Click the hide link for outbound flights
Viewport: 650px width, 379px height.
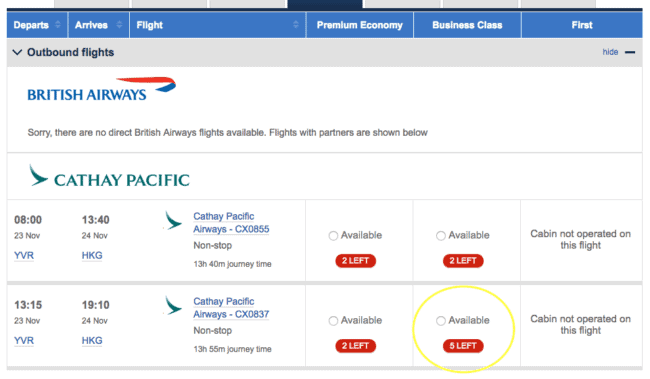[x=610, y=52]
